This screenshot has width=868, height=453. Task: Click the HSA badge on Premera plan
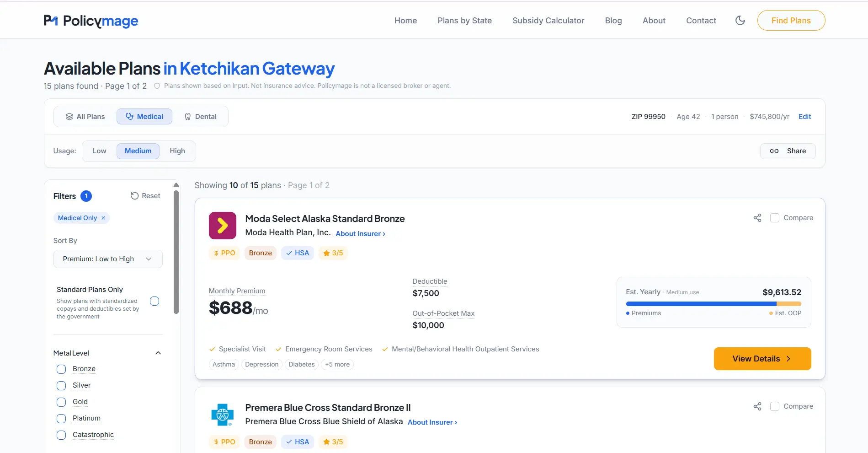click(x=298, y=442)
